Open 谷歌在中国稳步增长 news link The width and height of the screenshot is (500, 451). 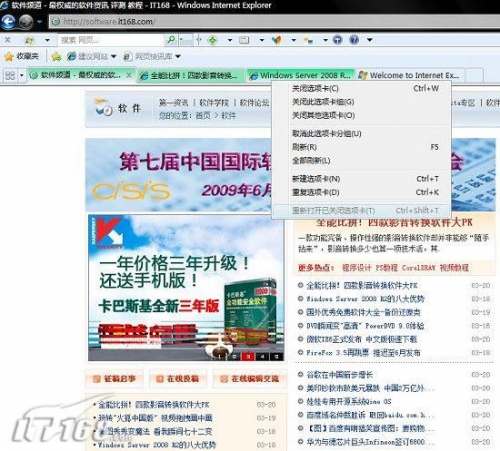(339, 375)
